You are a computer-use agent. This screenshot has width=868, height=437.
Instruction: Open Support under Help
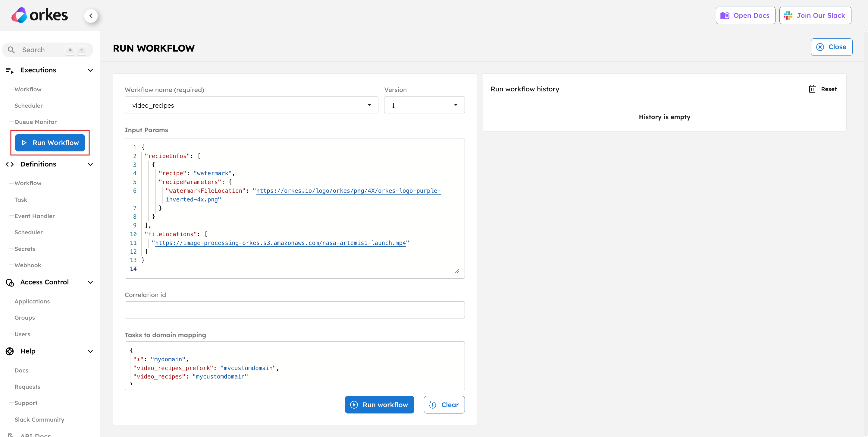coord(26,403)
